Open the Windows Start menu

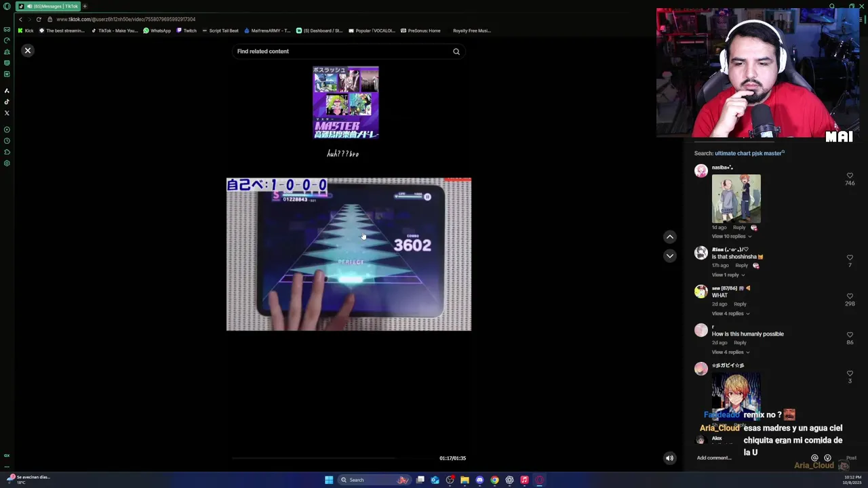(x=329, y=480)
